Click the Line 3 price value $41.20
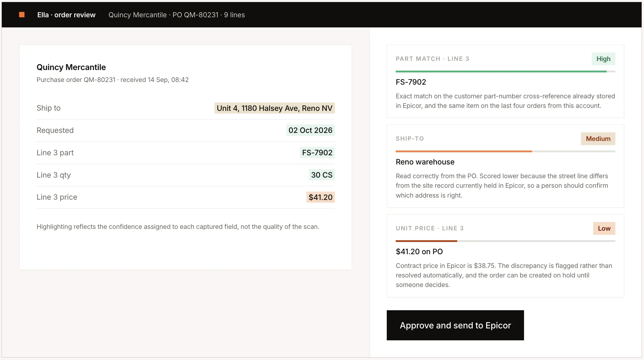 [x=321, y=197]
